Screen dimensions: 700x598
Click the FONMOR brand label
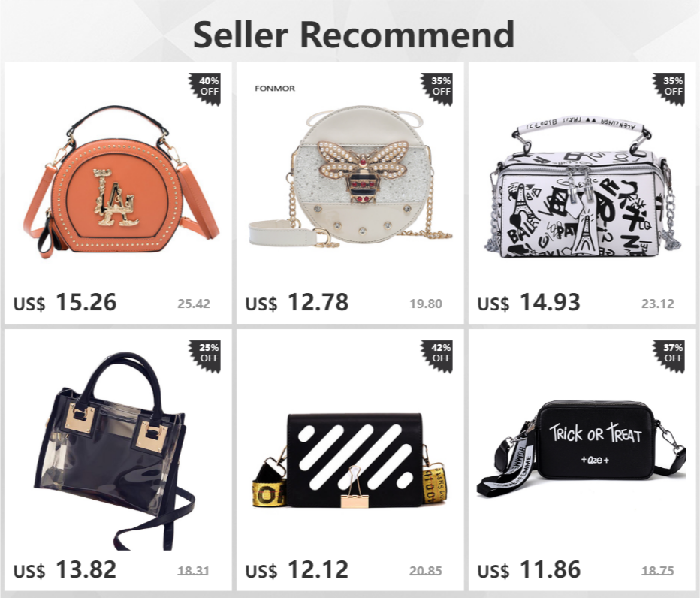pyautogui.click(x=275, y=89)
